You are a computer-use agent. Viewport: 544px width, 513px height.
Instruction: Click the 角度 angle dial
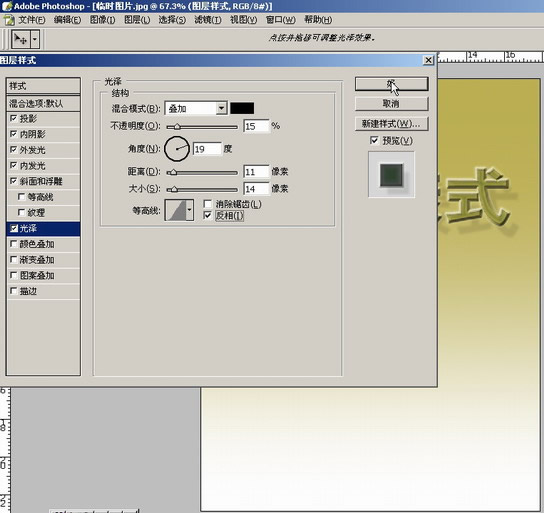click(177, 149)
